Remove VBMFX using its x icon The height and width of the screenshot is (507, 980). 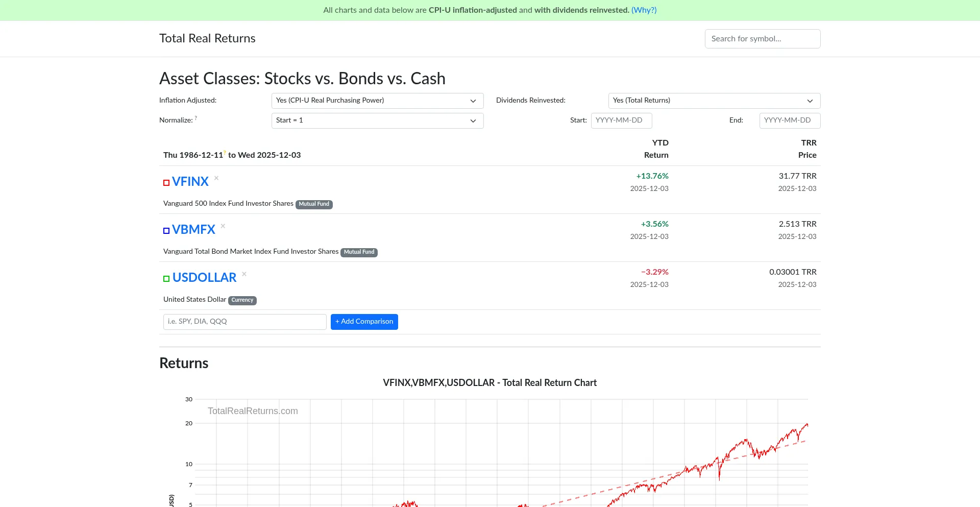[x=223, y=226]
